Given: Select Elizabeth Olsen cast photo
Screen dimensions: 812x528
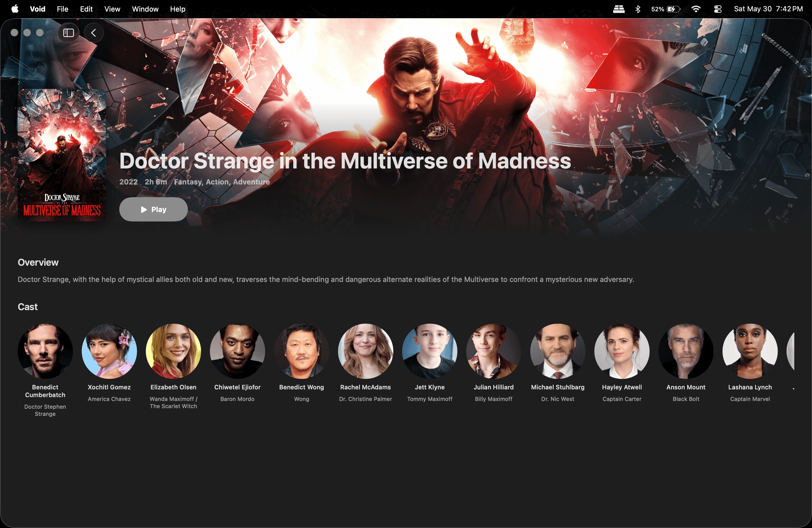Looking at the screenshot, I should pos(173,351).
